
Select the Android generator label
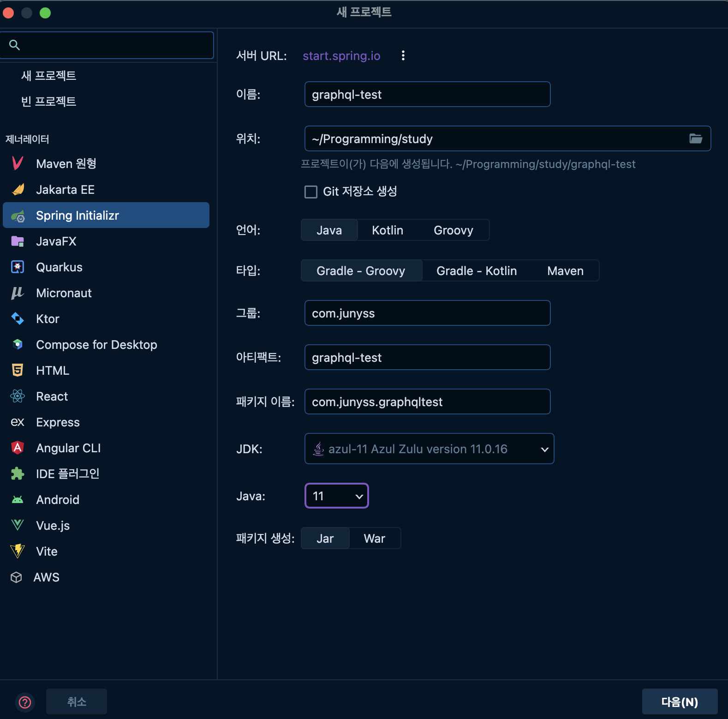click(x=58, y=499)
